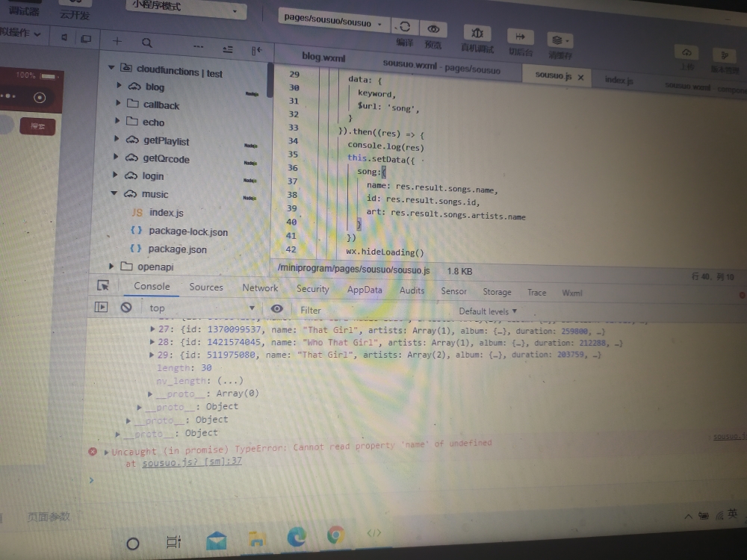Click the red search button in simulator
The width and height of the screenshot is (747, 560).
click(x=37, y=126)
